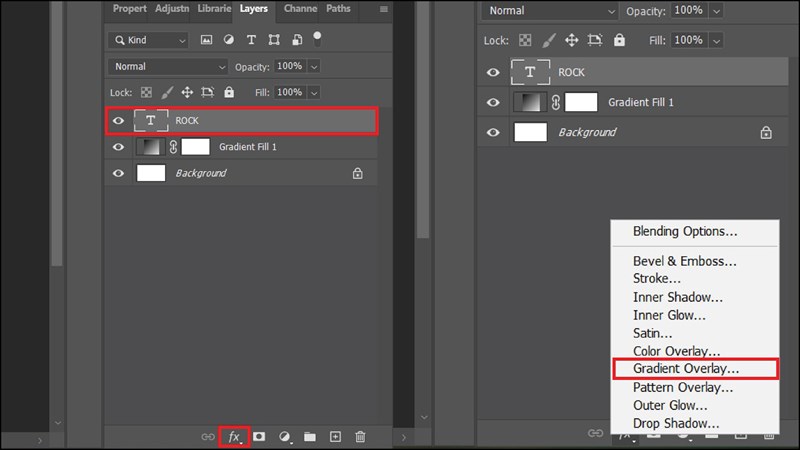Open Opacity slider arrow in left panel

[314, 67]
